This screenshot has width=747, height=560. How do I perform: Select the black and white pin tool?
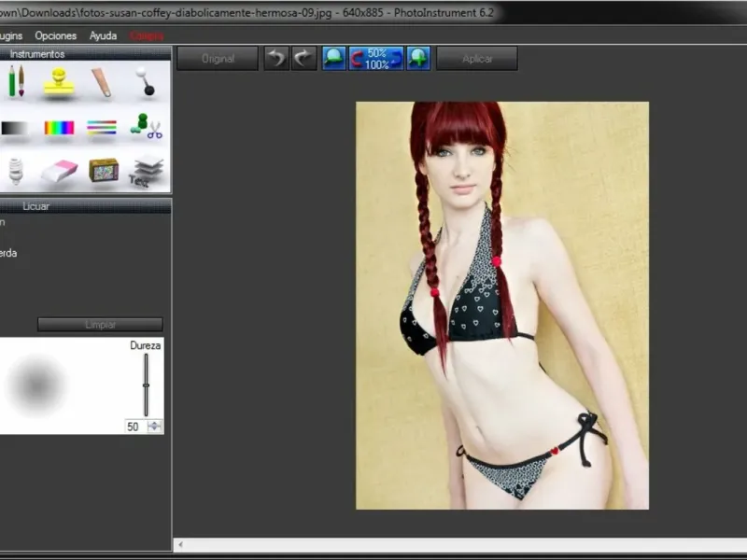[144, 81]
